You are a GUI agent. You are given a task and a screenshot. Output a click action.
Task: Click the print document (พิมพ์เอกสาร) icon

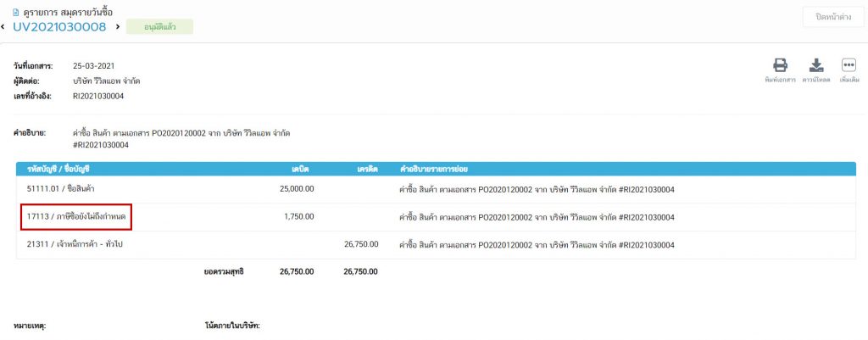[x=780, y=66]
